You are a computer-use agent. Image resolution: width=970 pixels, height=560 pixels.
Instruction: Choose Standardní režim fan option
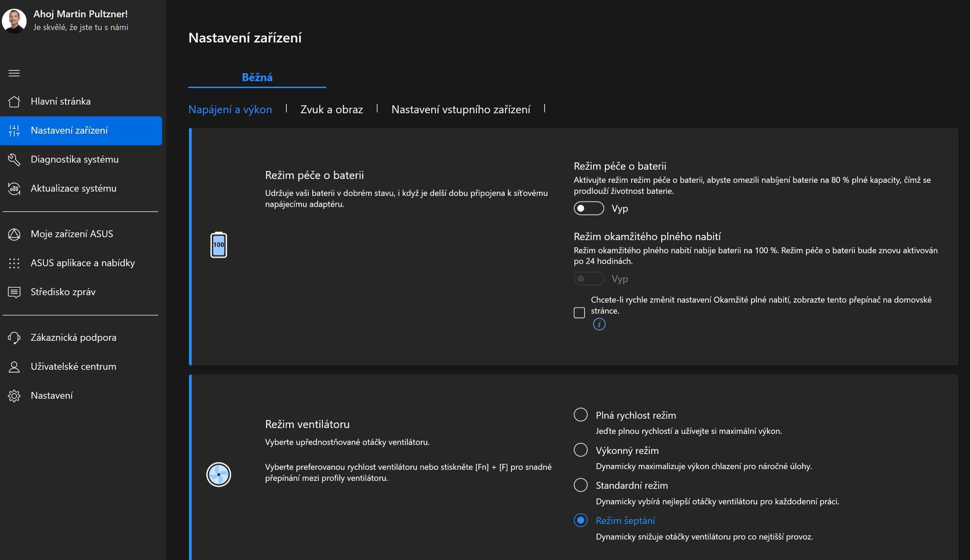point(580,485)
